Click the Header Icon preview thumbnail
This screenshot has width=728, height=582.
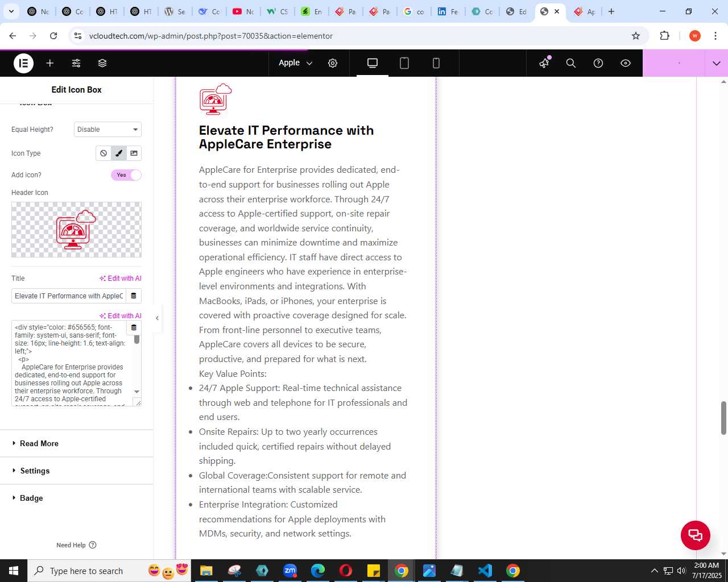coord(76,230)
